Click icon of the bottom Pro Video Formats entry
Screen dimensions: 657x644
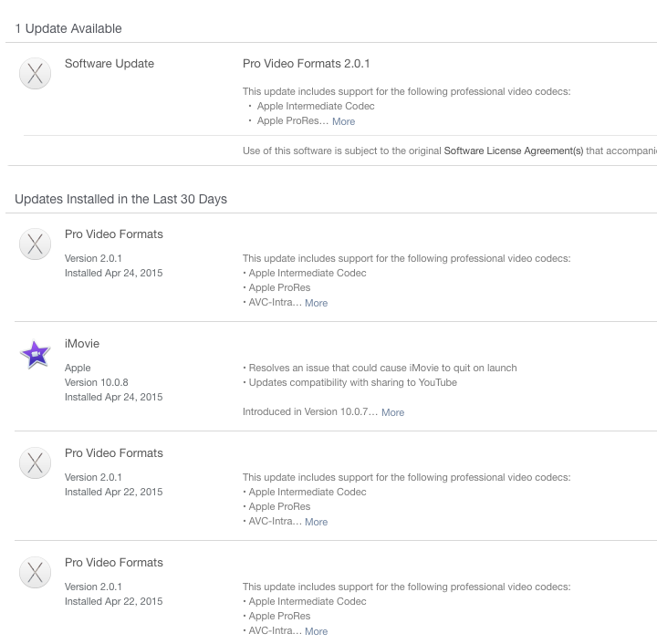pyautogui.click(x=36, y=573)
